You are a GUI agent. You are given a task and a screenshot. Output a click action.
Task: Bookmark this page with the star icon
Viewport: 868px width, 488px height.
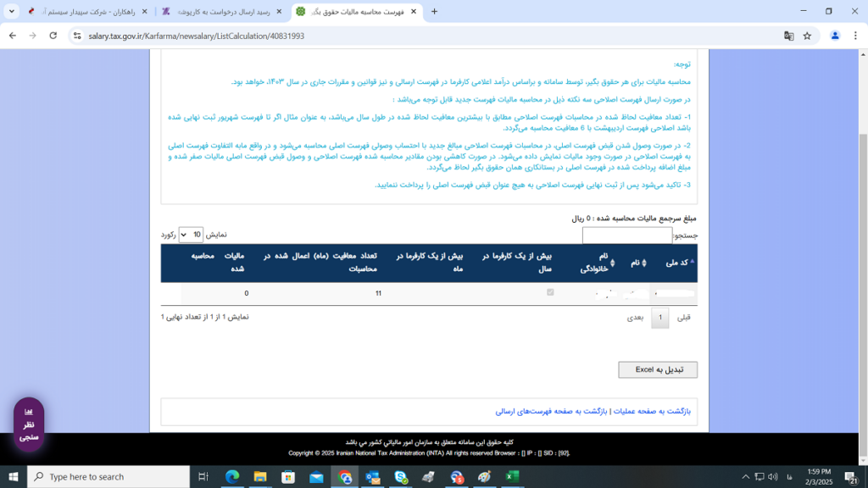click(x=807, y=36)
